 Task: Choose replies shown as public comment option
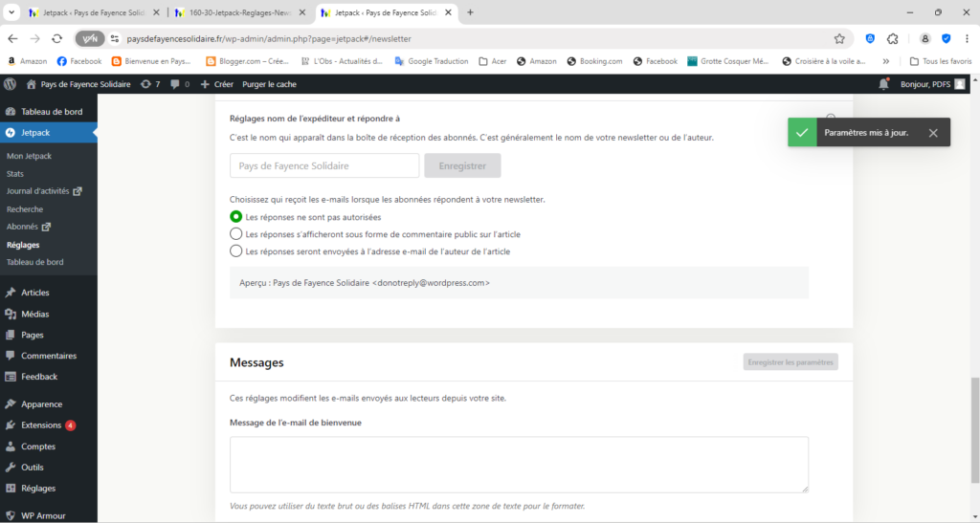tap(236, 233)
